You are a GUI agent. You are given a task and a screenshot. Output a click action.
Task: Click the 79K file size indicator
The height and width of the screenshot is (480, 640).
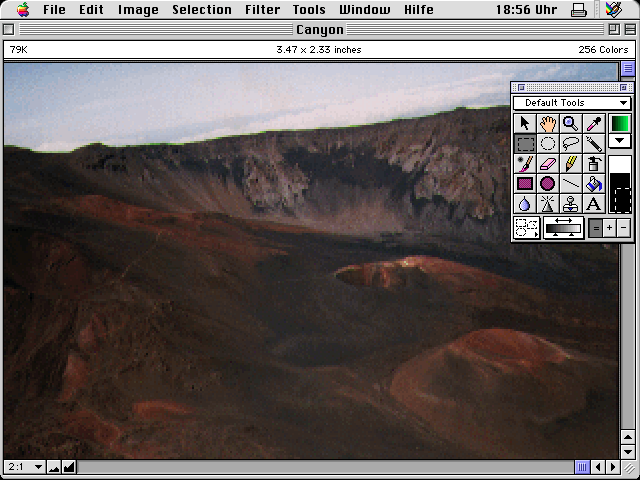click(19, 50)
